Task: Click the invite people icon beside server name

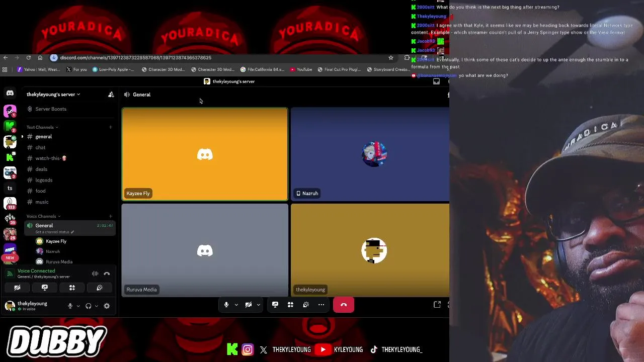Action: (x=111, y=95)
